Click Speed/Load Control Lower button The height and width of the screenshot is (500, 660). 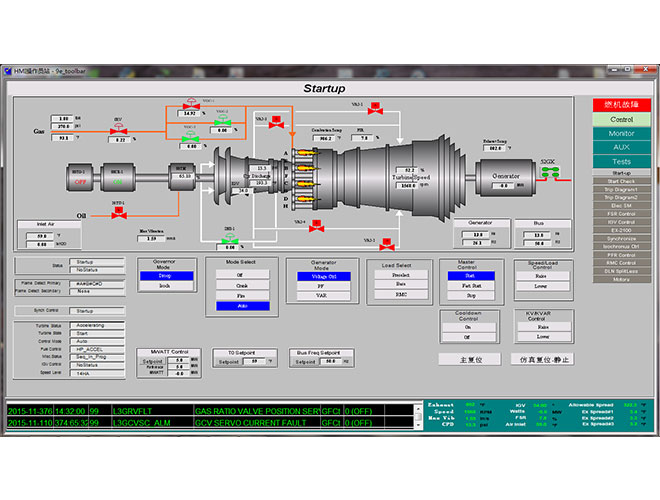tap(543, 286)
